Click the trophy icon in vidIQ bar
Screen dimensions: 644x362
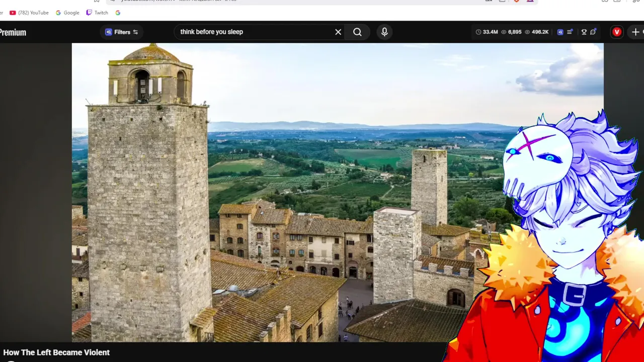tap(584, 32)
